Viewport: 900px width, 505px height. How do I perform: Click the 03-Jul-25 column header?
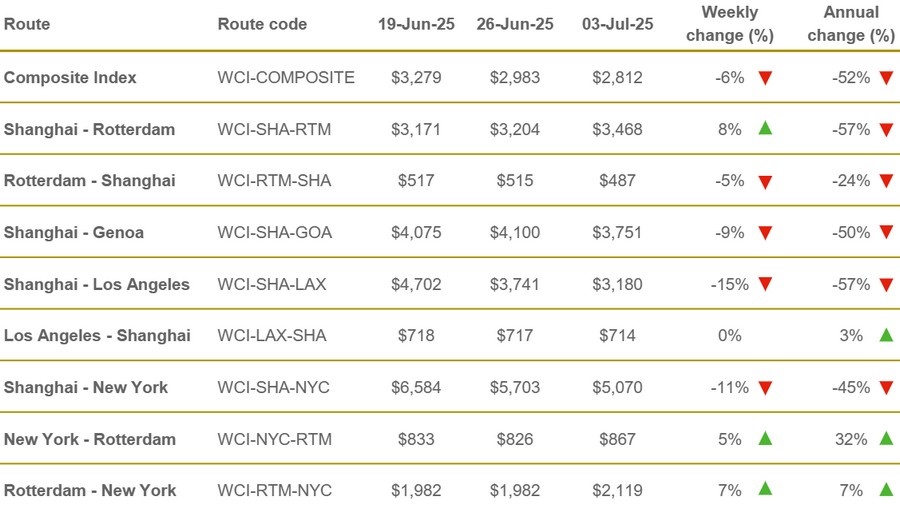[618, 24]
